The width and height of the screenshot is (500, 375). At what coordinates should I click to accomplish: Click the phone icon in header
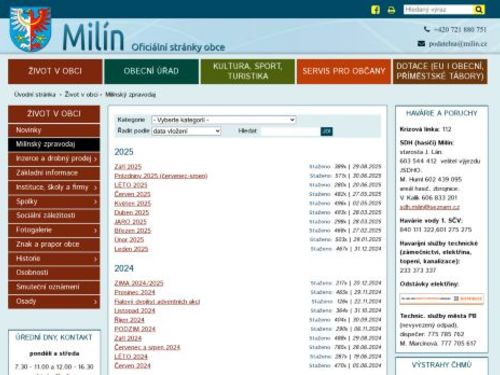[x=427, y=29]
